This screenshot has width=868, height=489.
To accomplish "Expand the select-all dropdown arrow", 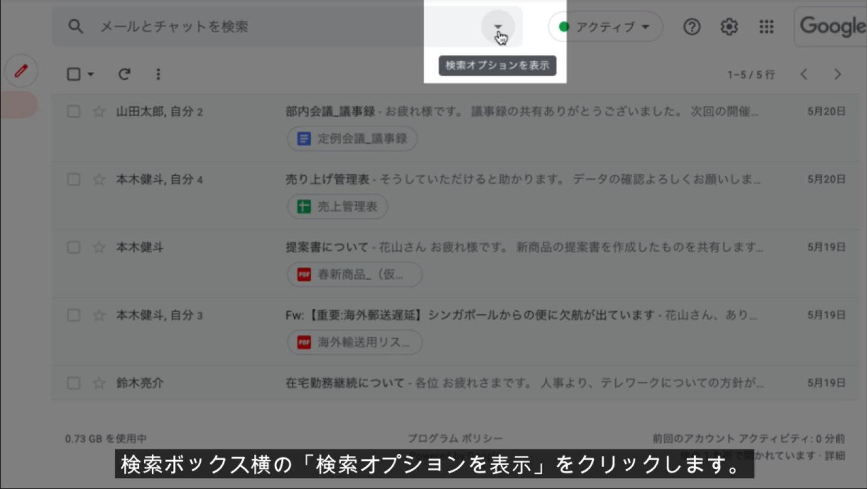I will click(x=91, y=74).
